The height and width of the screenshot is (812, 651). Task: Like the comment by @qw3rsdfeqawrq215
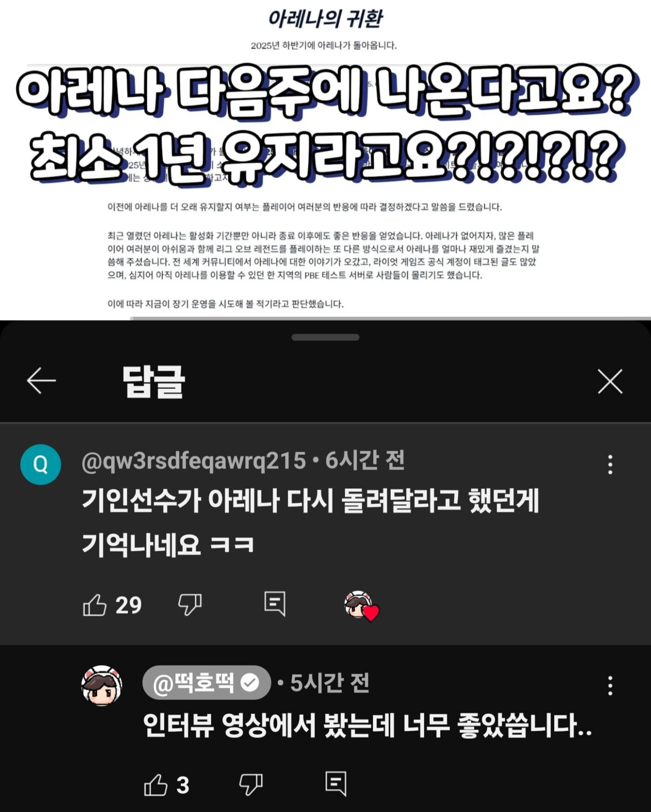point(95,605)
